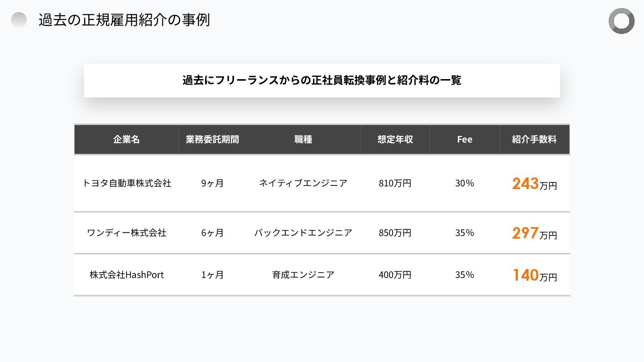The width and height of the screenshot is (644, 362).
Task: Click the Fee column header
Action: coord(465,139)
